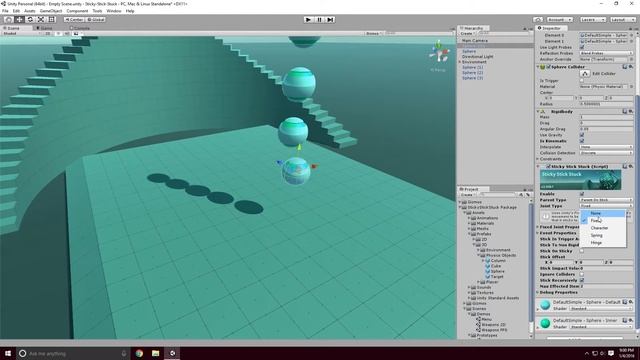
Task: Select the Move tool in toolbar
Action: point(19,20)
